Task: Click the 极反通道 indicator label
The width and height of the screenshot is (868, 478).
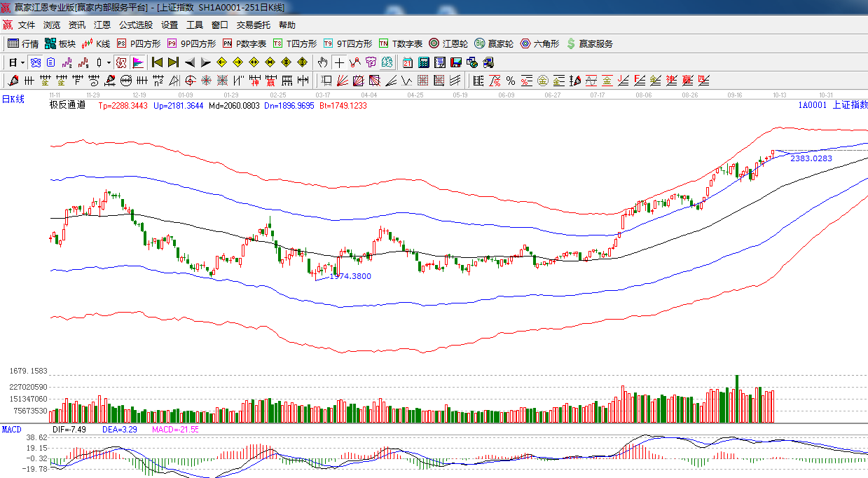Action: pyautogui.click(x=67, y=105)
